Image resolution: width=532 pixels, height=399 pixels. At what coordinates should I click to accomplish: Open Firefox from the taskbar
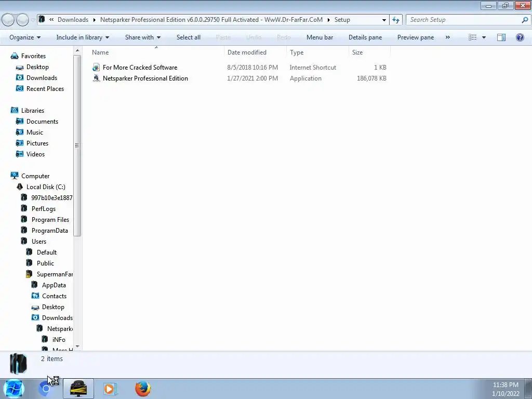pyautogui.click(x=143, y=389)
